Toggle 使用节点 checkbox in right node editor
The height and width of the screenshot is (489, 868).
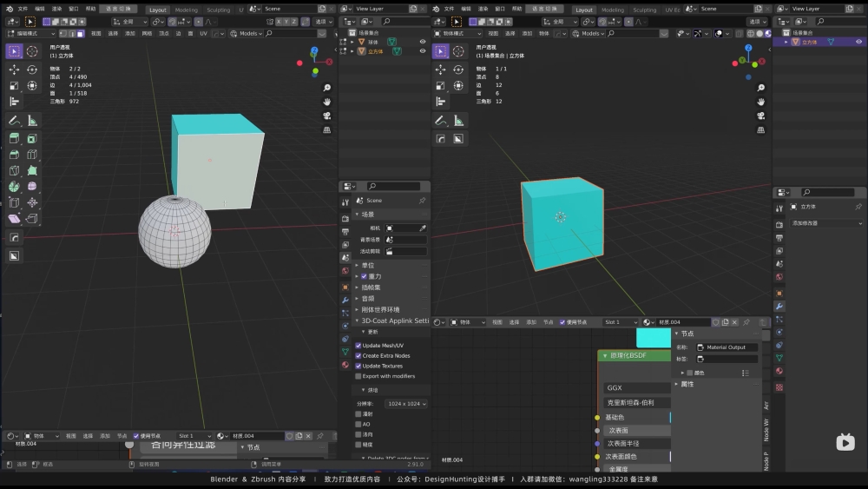562,322
